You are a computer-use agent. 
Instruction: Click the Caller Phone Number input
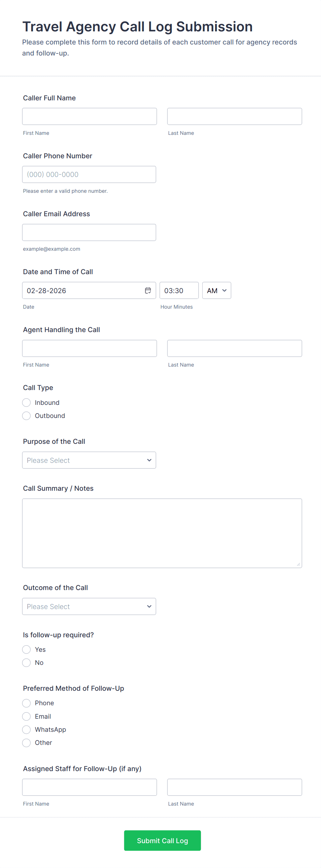(89, 174)
